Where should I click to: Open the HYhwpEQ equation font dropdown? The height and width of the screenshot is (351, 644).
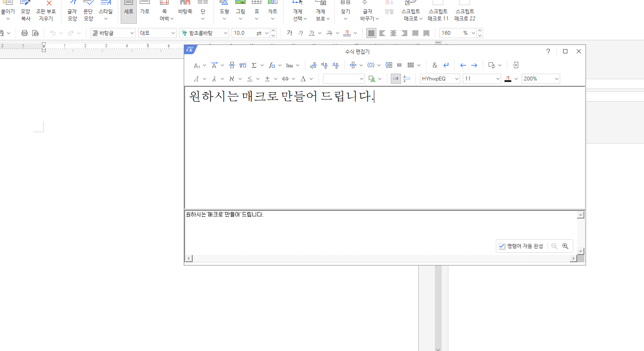point(457,79)
